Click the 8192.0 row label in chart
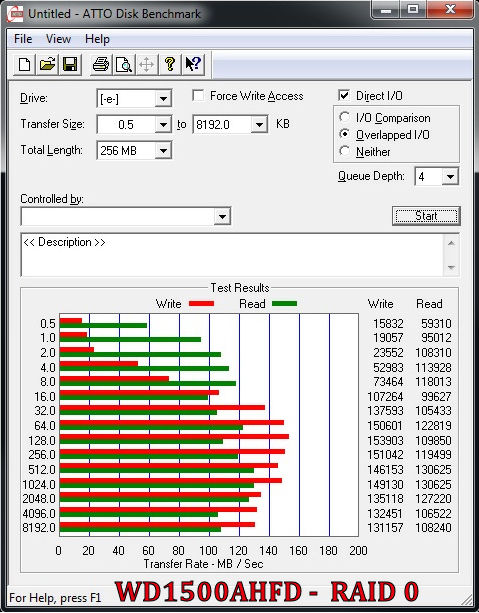479x613 pixels. (x=39, y=528)
